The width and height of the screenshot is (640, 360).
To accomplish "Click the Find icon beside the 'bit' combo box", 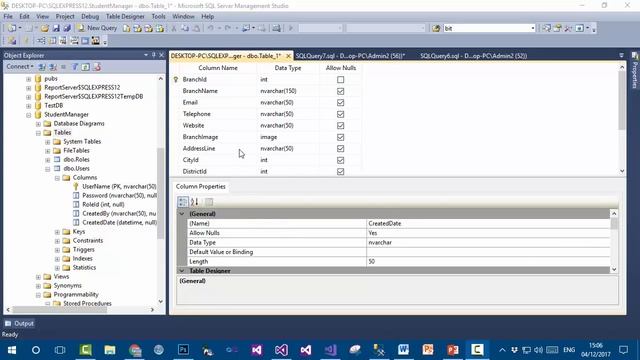I will [x=436, y=28].
